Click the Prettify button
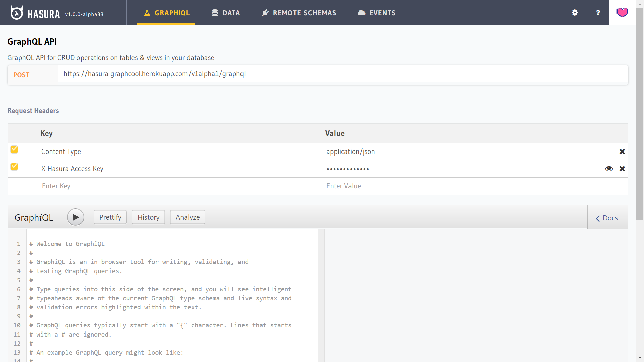This screenshot has height=362, width=644. [110, 217]
